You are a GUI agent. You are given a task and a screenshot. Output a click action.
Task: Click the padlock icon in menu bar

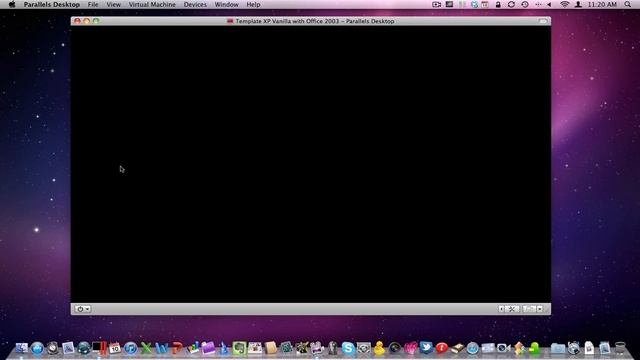click(498, 4)
